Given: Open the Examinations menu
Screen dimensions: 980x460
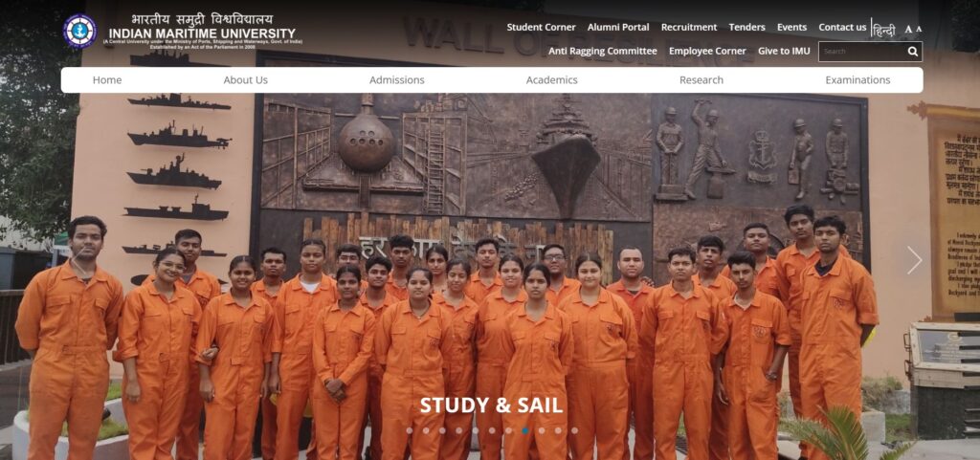Looking at the screenshot, I should (857, 80).
